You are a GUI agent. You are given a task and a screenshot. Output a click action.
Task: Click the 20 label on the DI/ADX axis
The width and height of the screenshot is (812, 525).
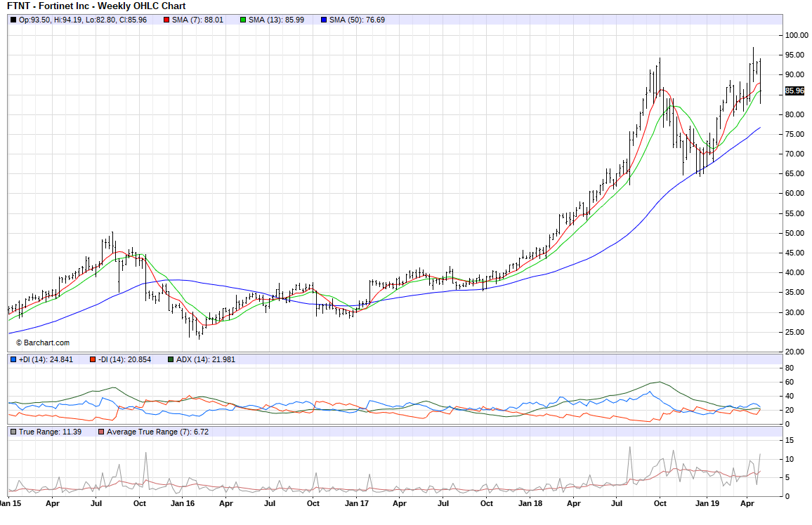coord(790,410)
